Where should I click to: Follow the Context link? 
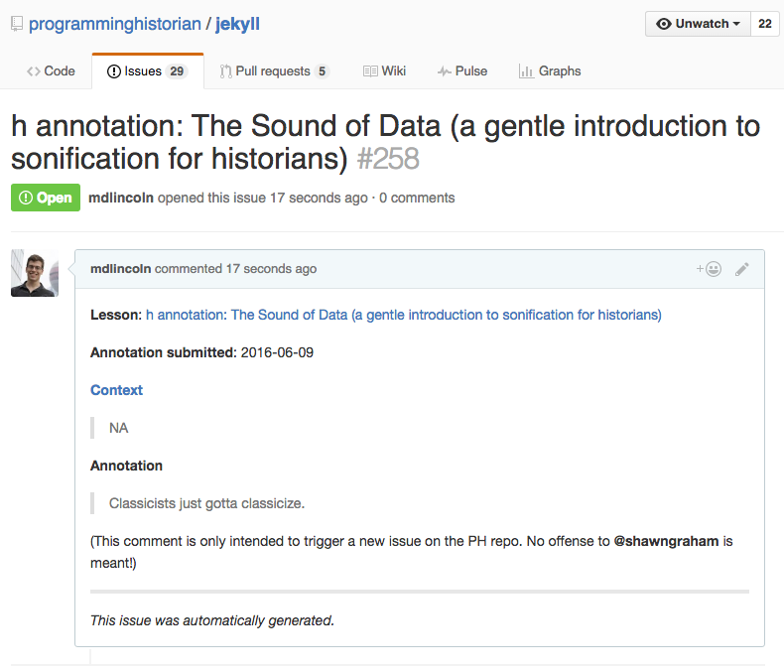[x=116, y=390]
